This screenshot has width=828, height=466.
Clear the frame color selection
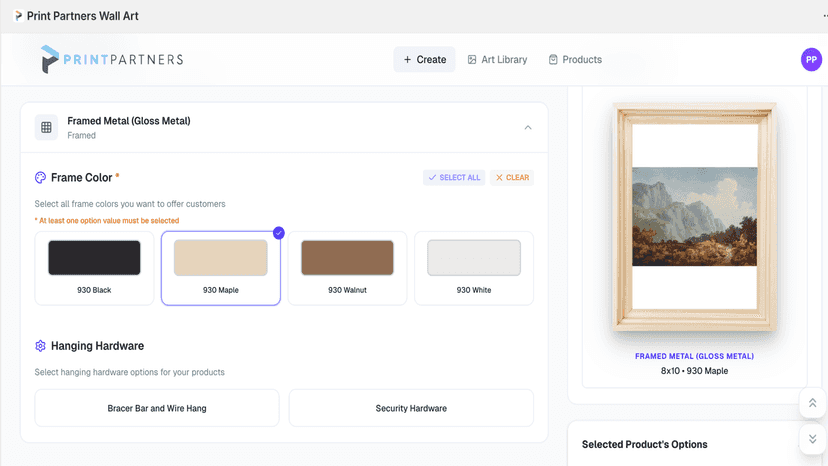(512, 178)
